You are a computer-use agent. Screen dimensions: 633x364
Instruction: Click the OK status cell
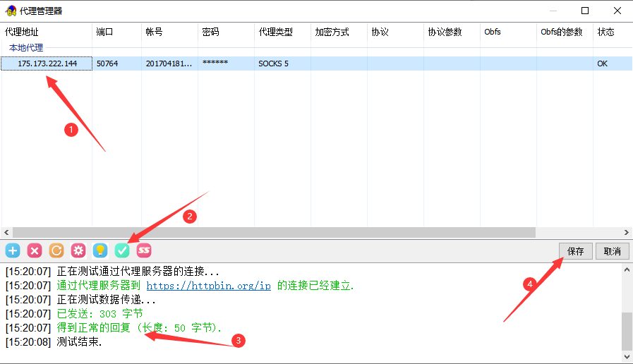[x=603, y=63]
